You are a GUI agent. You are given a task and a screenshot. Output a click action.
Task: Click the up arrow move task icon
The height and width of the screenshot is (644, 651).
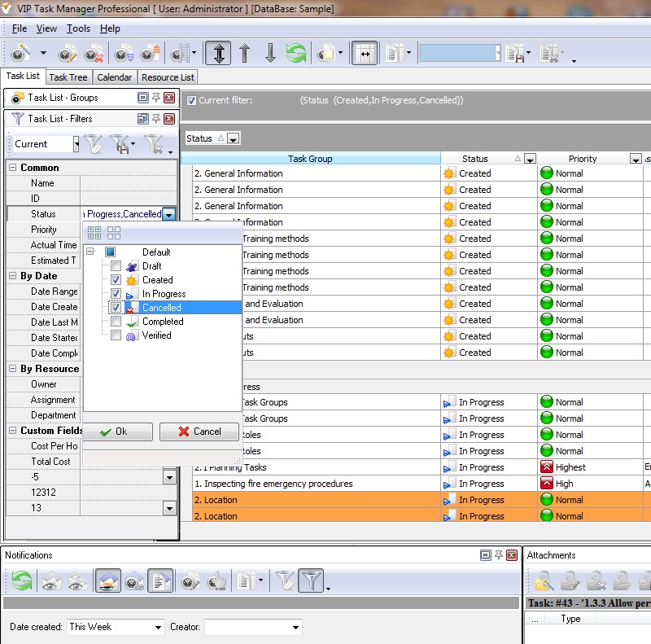click(x=244, y=54)
